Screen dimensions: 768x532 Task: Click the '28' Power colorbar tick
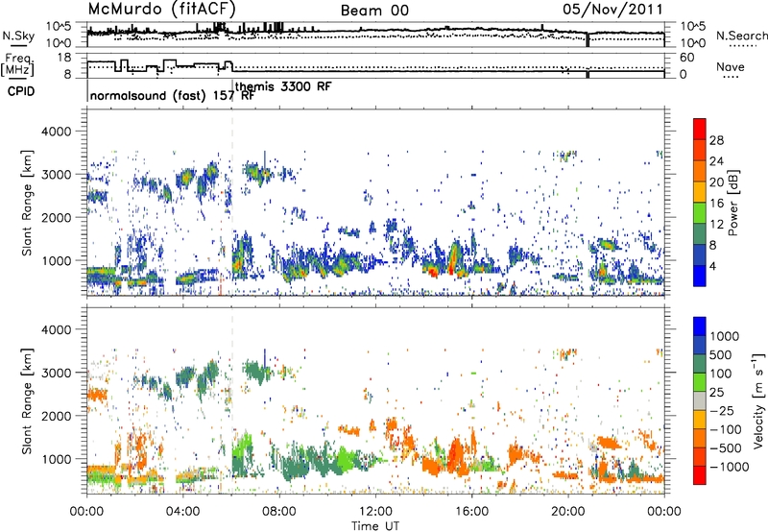716,140
